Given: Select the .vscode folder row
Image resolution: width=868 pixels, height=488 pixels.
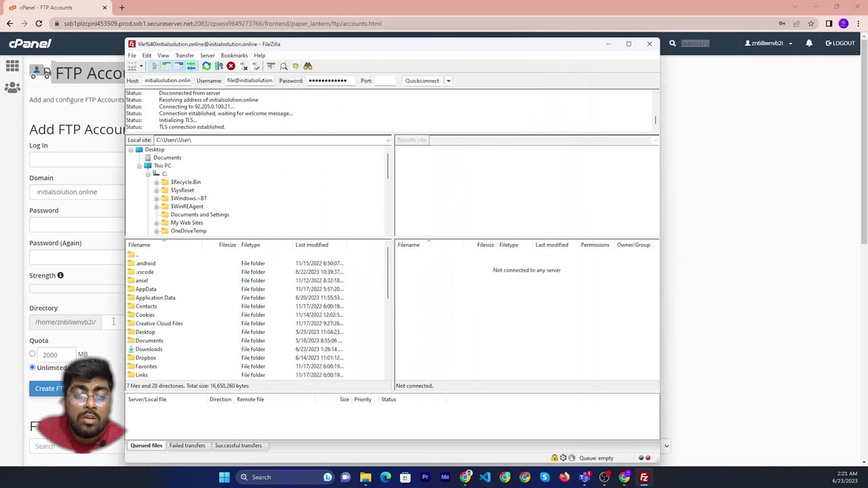Looking at the screenshot, I should point(256,272).
